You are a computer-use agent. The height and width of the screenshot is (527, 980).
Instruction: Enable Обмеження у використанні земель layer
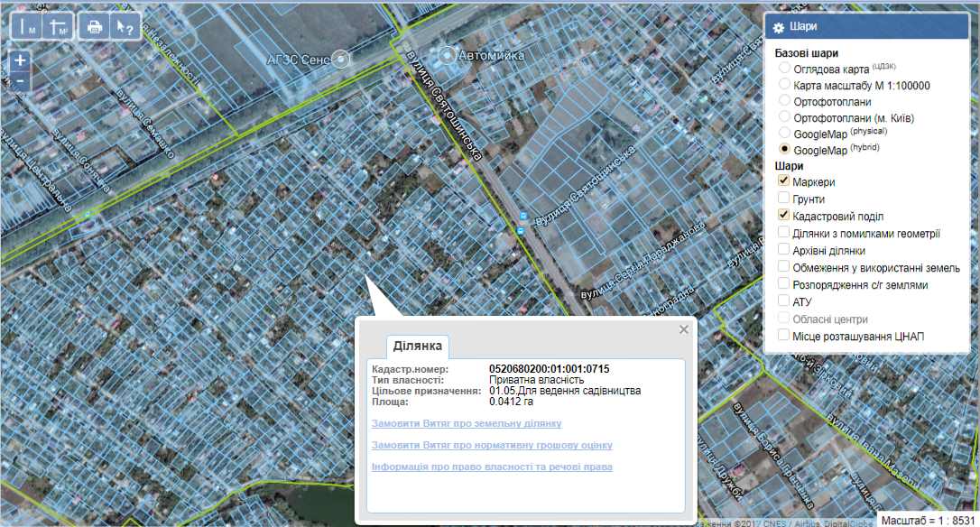tap(784, 266)
